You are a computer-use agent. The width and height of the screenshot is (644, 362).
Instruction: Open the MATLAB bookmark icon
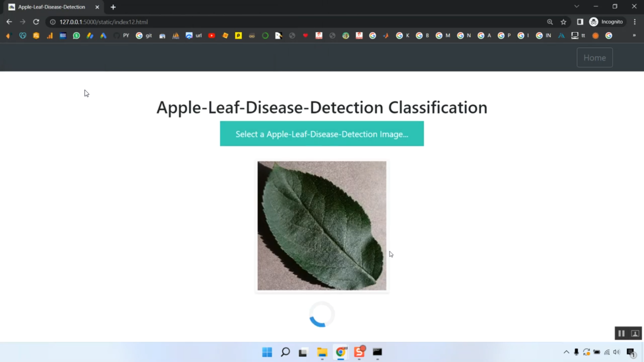point(176,36)
